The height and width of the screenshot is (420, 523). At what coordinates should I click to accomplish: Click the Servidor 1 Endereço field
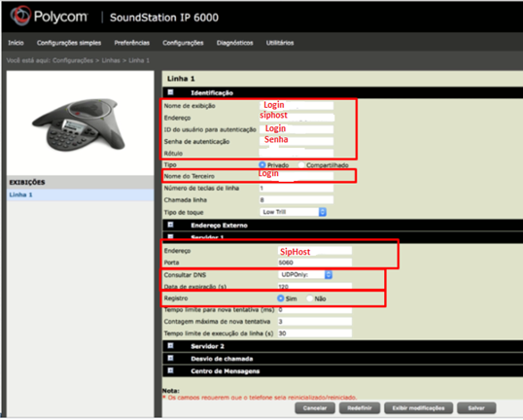315,251
